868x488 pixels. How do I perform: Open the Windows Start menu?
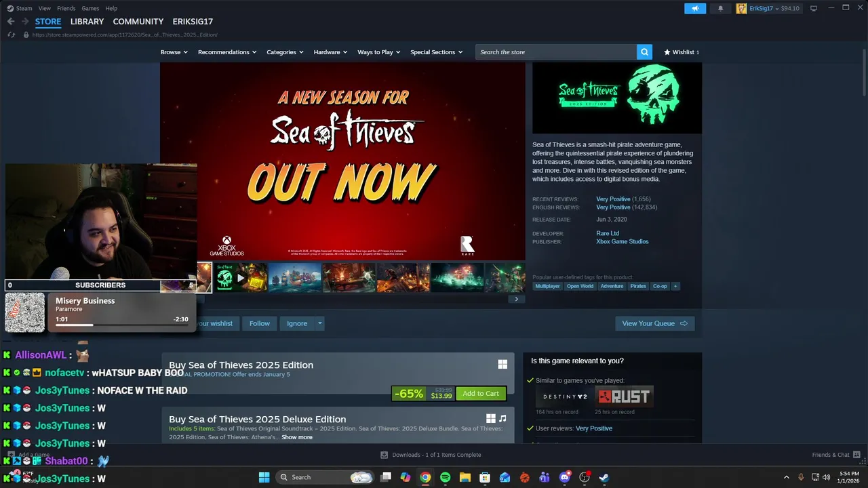[x=264, y=477]
